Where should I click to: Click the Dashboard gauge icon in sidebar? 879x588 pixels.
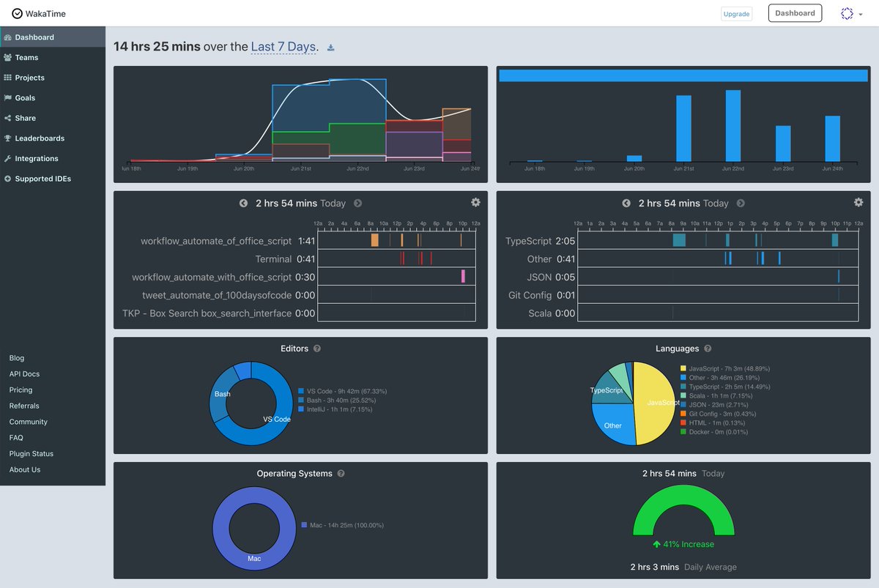(x=8, y=37)
